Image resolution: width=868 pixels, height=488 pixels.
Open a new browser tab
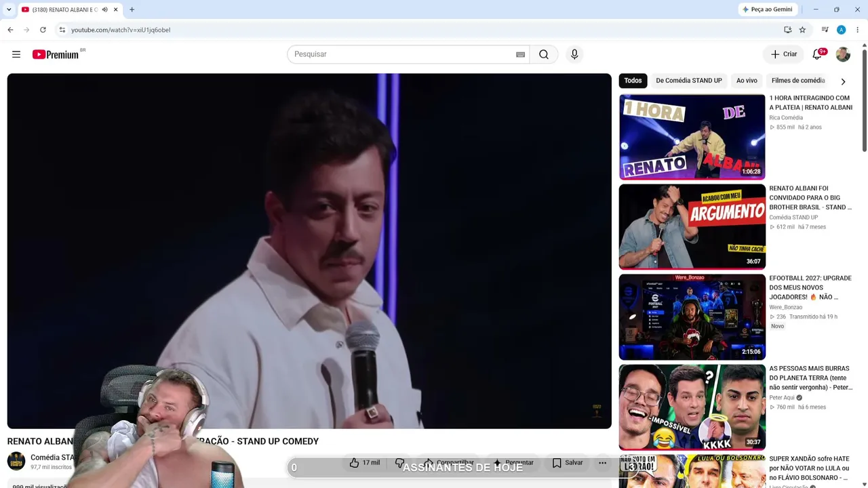point(132,9)
